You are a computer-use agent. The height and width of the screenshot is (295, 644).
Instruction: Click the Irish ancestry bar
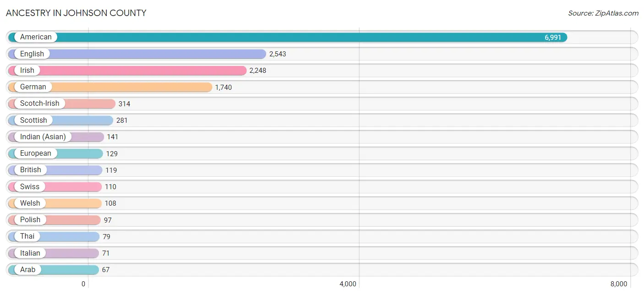tap(127, 71)
